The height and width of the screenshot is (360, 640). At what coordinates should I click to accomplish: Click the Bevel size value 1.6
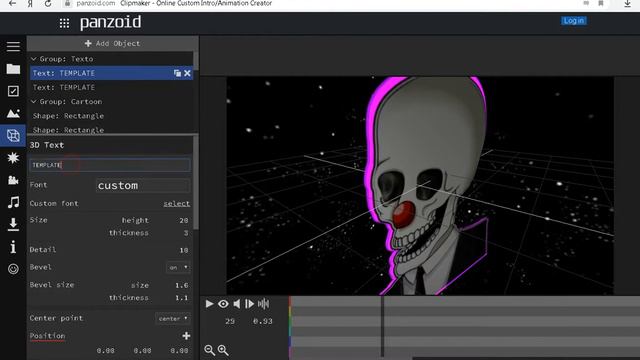tap(182, 285)
